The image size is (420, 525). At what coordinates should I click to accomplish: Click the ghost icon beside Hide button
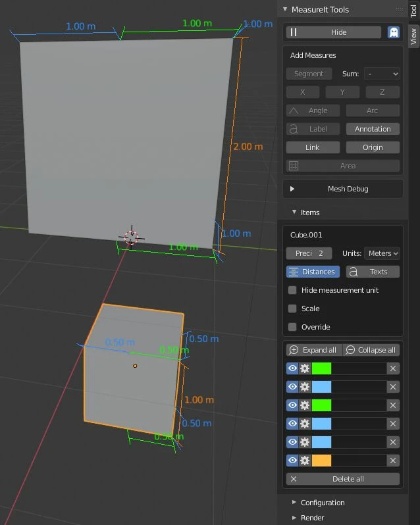point(394,32)
